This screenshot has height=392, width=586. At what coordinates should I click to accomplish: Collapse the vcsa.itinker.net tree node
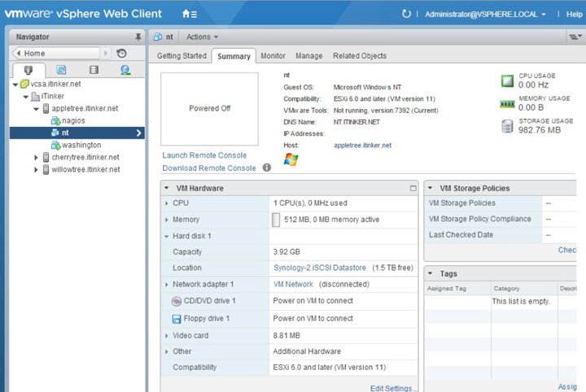(x=15, y=85)
